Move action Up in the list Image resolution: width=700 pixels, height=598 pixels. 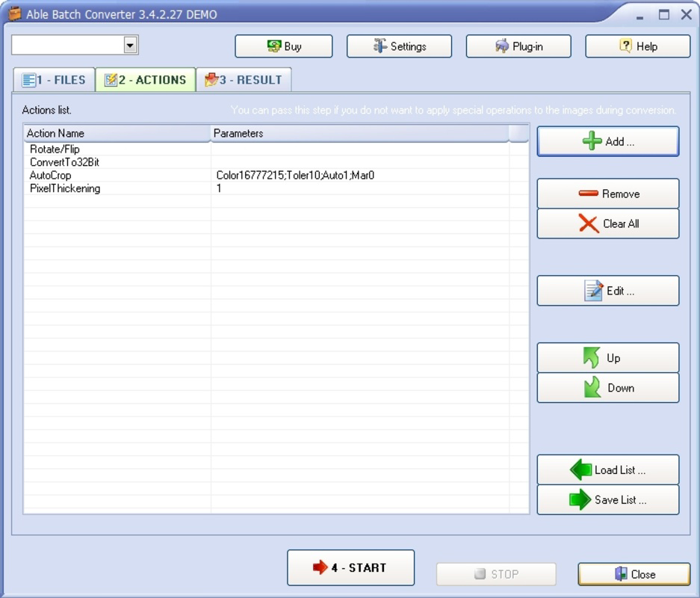click(607, 358)
